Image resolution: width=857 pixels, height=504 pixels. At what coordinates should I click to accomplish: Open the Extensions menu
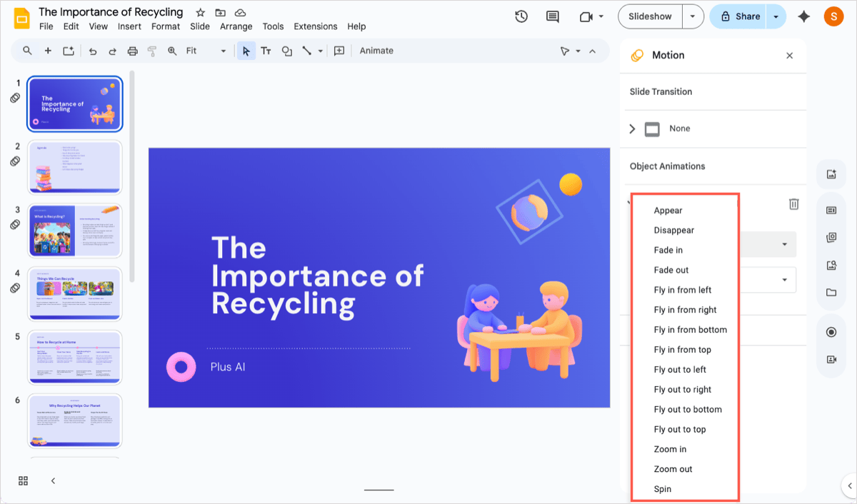click(x=314, y=26)
